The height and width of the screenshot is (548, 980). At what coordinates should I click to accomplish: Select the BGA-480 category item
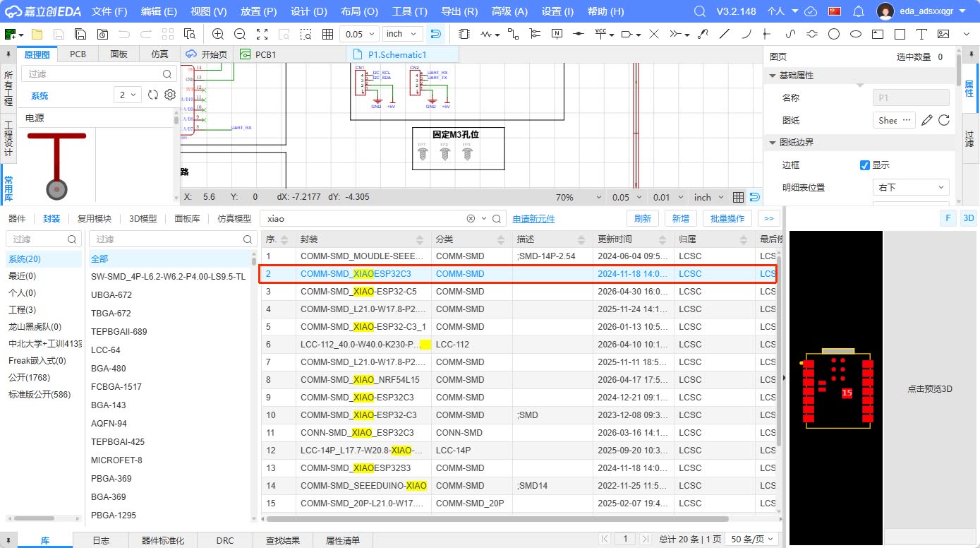pyautogui.click(x=109, y=368)
